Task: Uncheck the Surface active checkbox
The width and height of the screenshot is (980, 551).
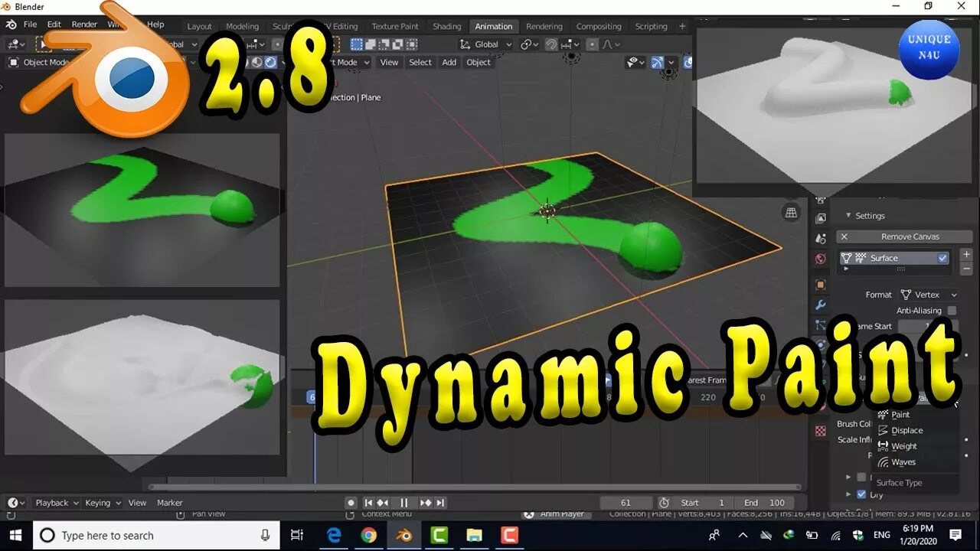Action: 942,258
